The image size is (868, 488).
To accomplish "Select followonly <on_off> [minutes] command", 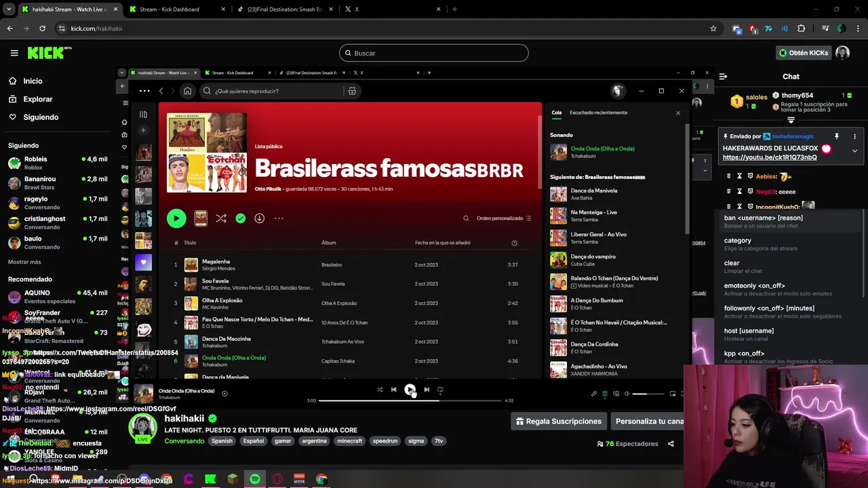I will click(791, 311).
